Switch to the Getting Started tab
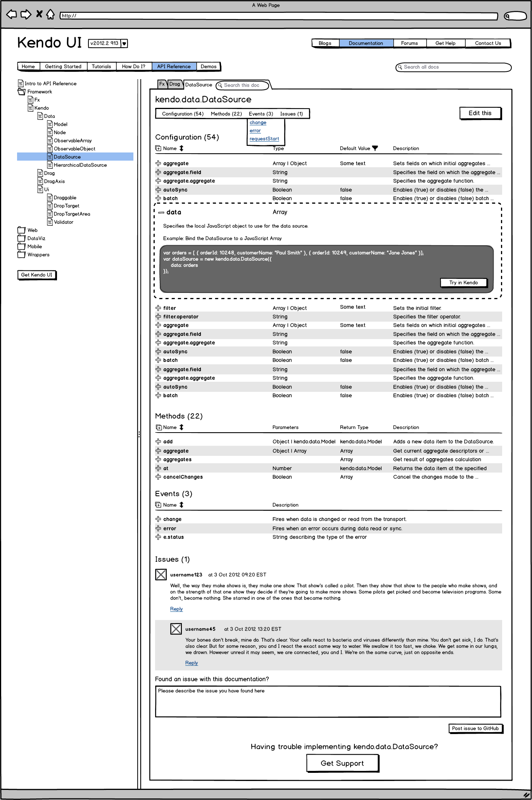The image size is (532, 800). pyautogui.click(x=63, y=66)
